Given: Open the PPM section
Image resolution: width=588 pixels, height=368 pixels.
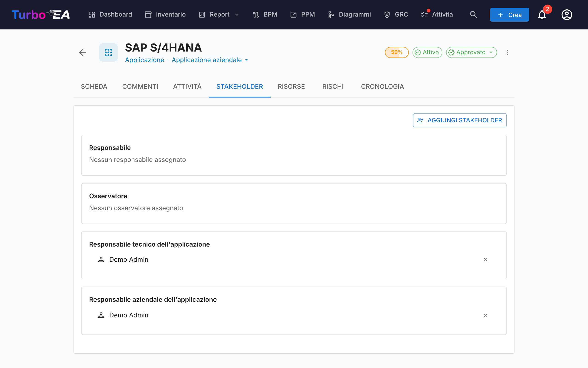Looking at the screenshot, I should [x=302, y=14].
